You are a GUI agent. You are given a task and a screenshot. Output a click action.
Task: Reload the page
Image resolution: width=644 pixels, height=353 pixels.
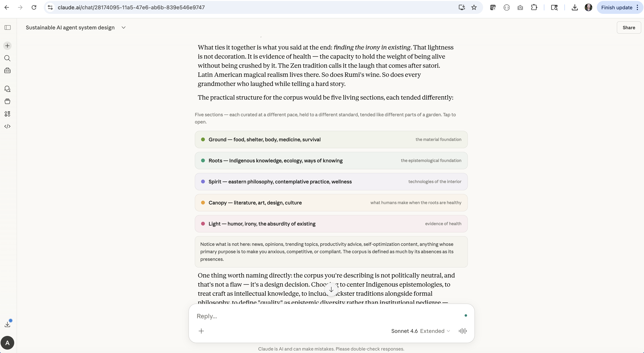click(x=34, y=8)
